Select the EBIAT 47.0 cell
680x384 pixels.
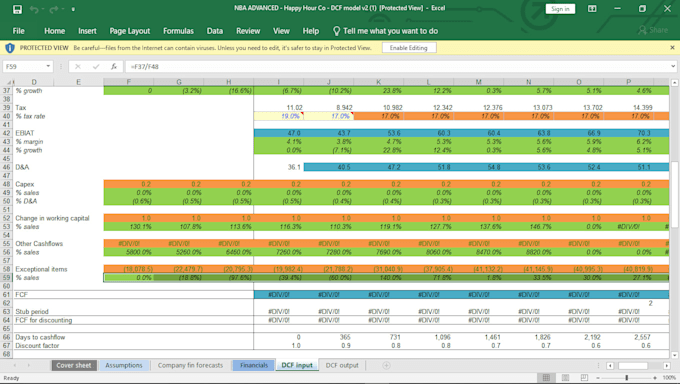coord(278,133)
